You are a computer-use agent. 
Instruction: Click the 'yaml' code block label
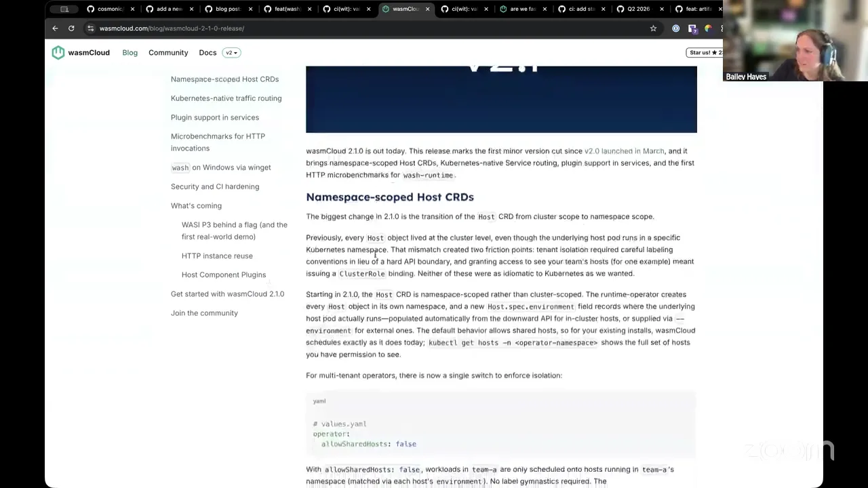point(319,401)
